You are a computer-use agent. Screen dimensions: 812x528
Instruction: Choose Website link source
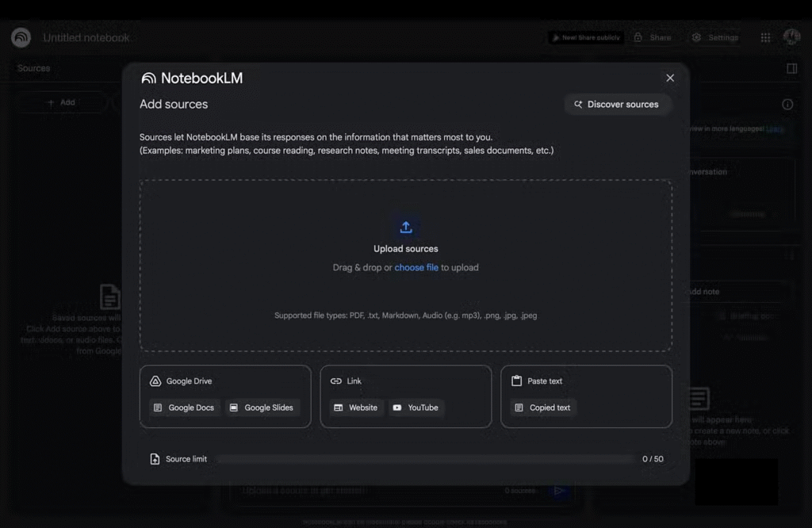tap(356, 407)
